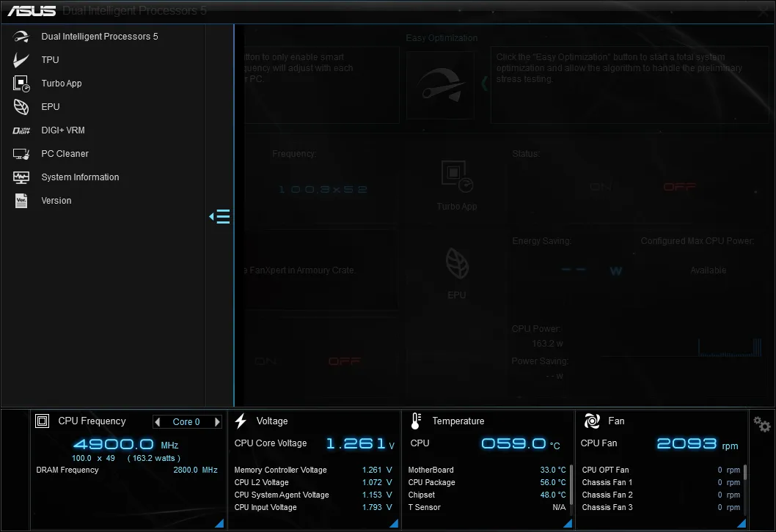776x532 pixels.
Task: Click the Version document icon
Action: [x=21, y=201]
